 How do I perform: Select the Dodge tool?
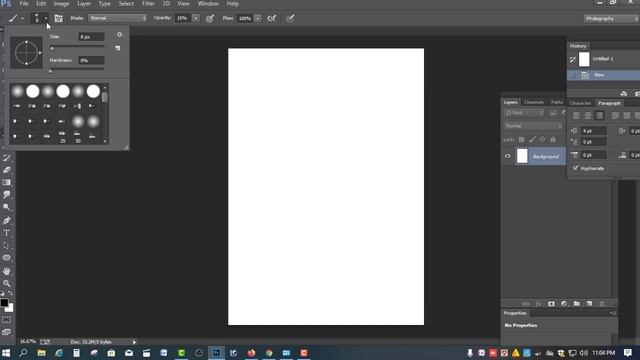pos(7,207)
